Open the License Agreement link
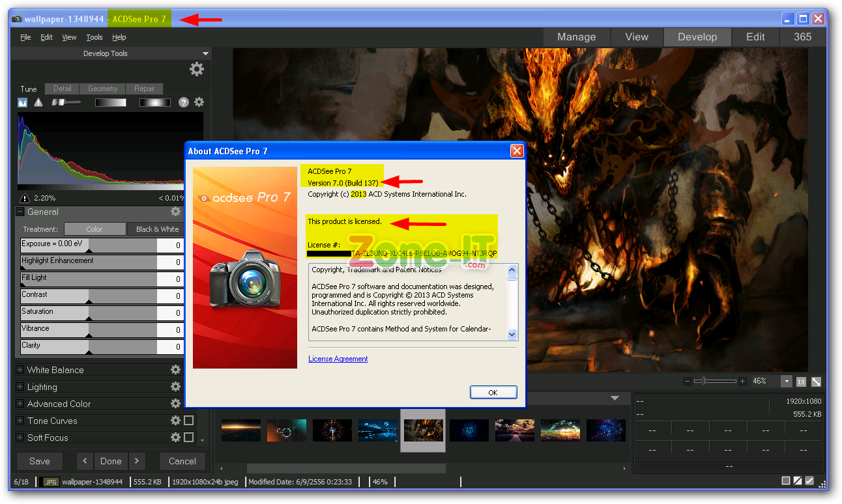Image resolution: width=842 pixels, height=504 pixels. 338,359
